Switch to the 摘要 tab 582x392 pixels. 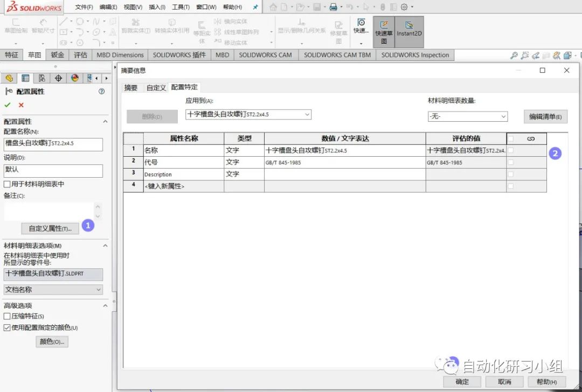pyautogui.click(x=131, y=88)
